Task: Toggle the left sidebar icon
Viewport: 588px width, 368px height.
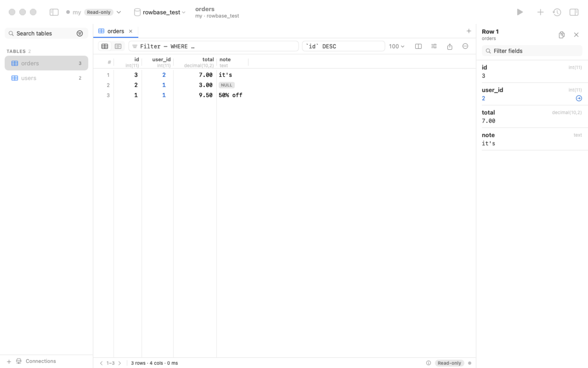Action: [54, 12]
